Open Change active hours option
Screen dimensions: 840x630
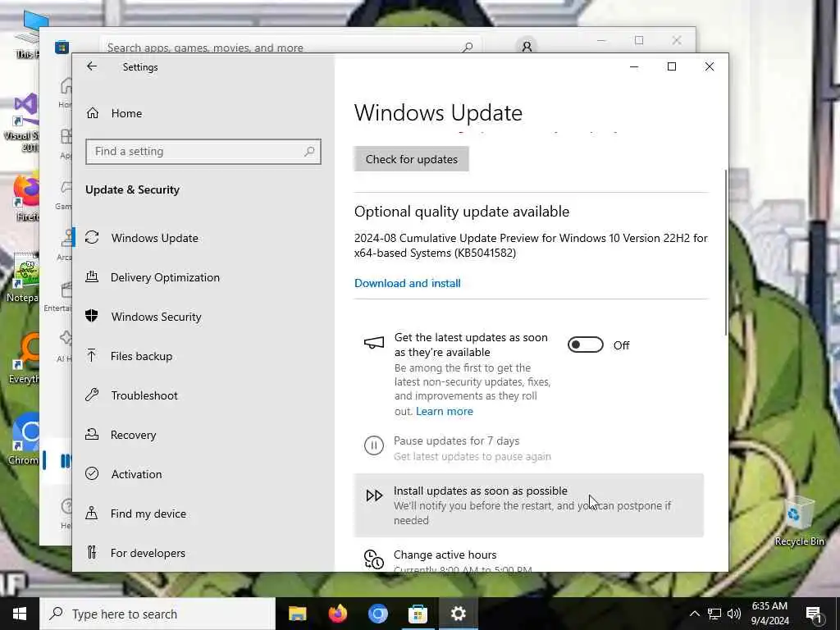click(x=445, y=555)
